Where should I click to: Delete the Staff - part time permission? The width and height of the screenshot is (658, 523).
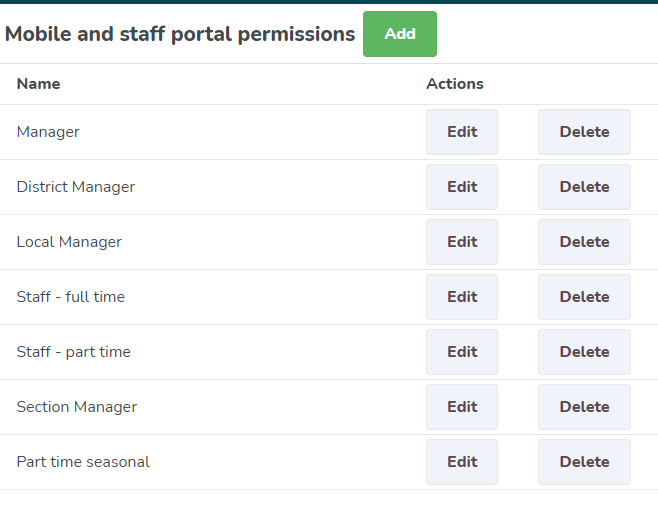(584, 352)
